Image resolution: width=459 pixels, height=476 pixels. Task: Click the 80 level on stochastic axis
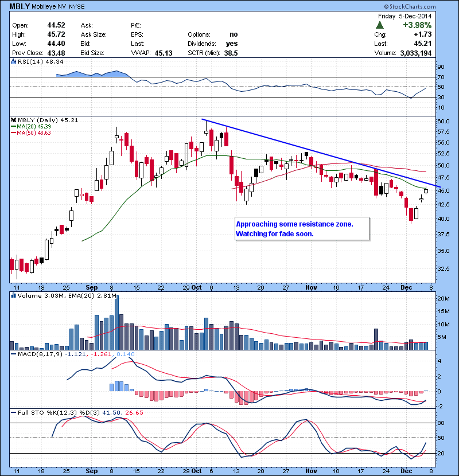click(441, 423)
